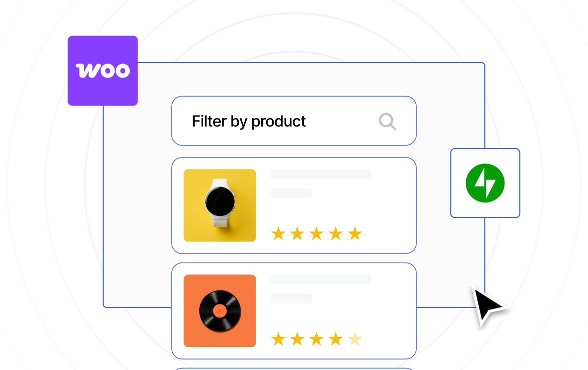This screenshot has width=588, height=370.
Task: Select the smartwatch product card
Action: pyautogui.click(x=294, y=205)
